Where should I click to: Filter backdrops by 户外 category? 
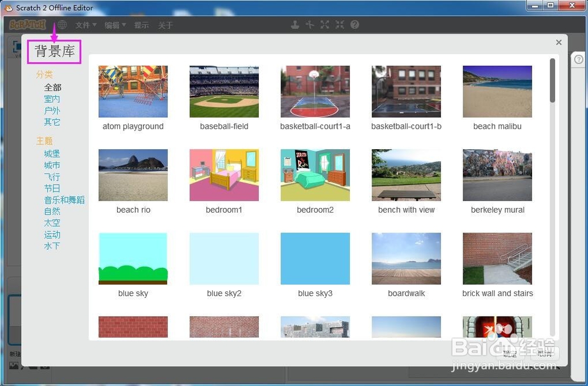click(x=52, y=110)
